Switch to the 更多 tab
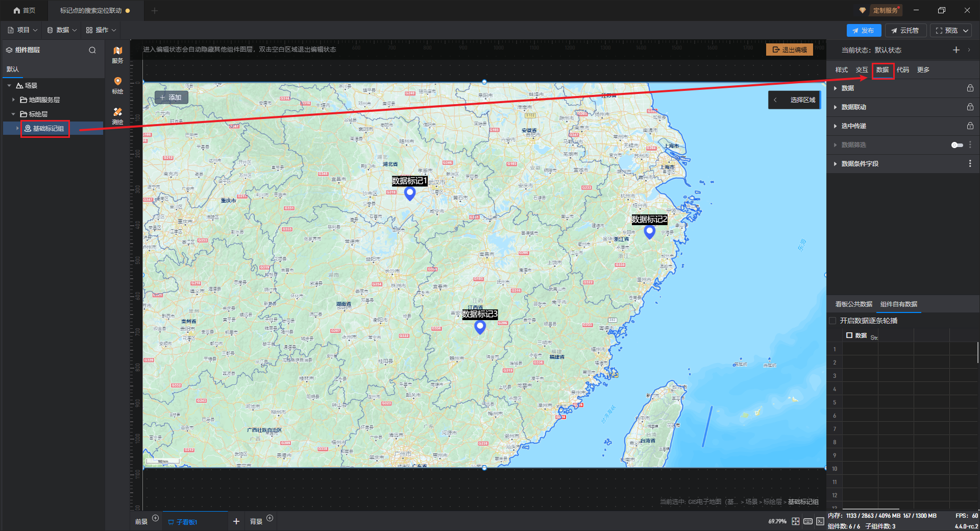 [x=923, y=70]
